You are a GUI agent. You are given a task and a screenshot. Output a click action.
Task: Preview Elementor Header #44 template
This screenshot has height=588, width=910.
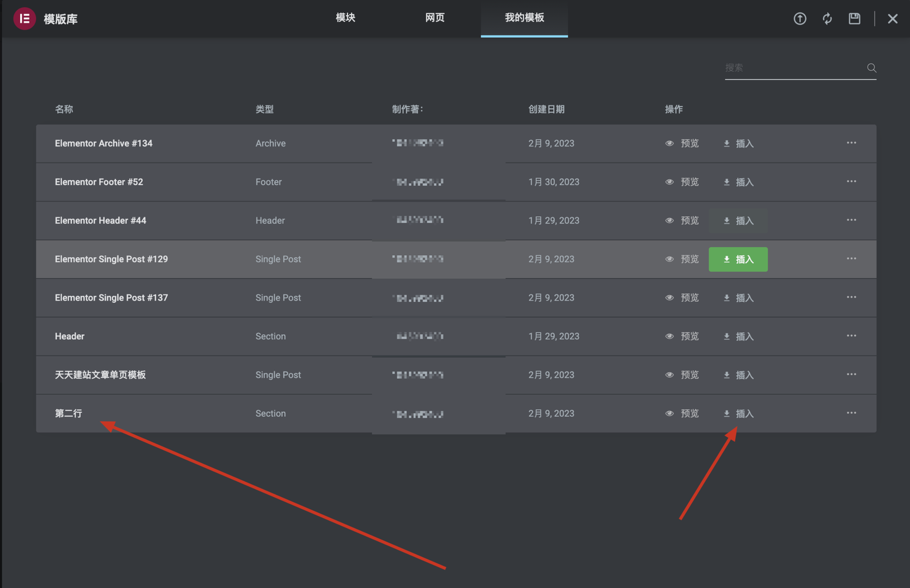[682, 220]
